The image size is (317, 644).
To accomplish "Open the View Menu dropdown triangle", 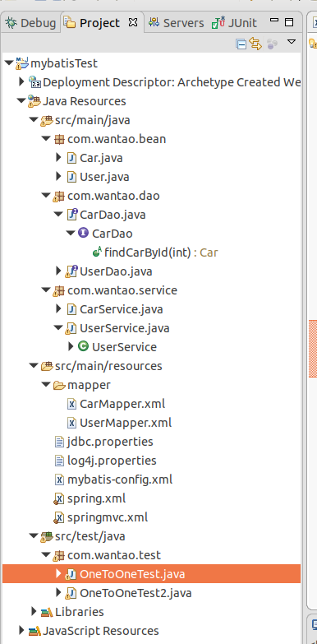I will [x=292, y=41].
